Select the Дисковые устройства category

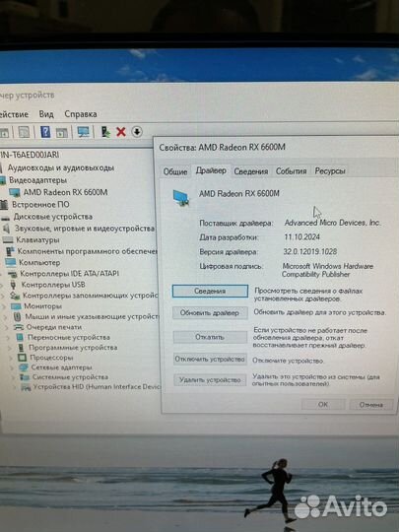52,217
